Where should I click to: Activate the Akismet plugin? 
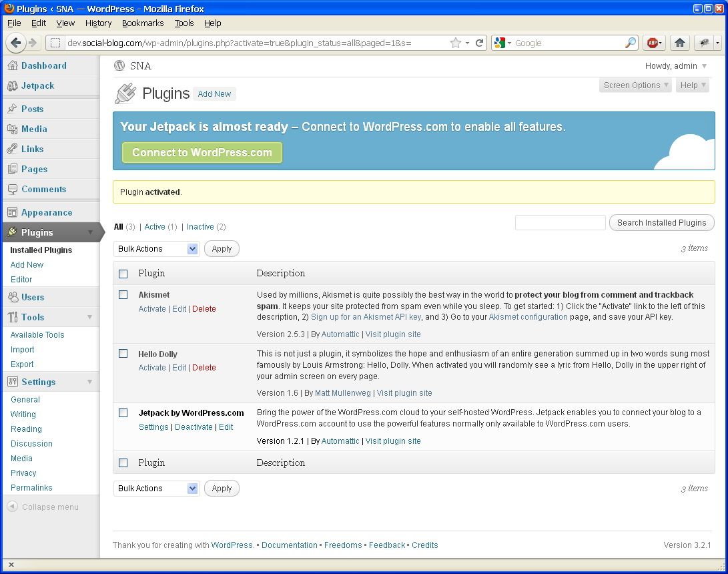point(152,309)
